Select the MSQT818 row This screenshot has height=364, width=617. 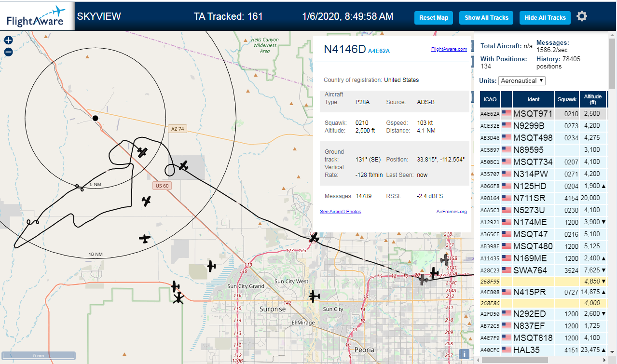(x=543, y=338)
